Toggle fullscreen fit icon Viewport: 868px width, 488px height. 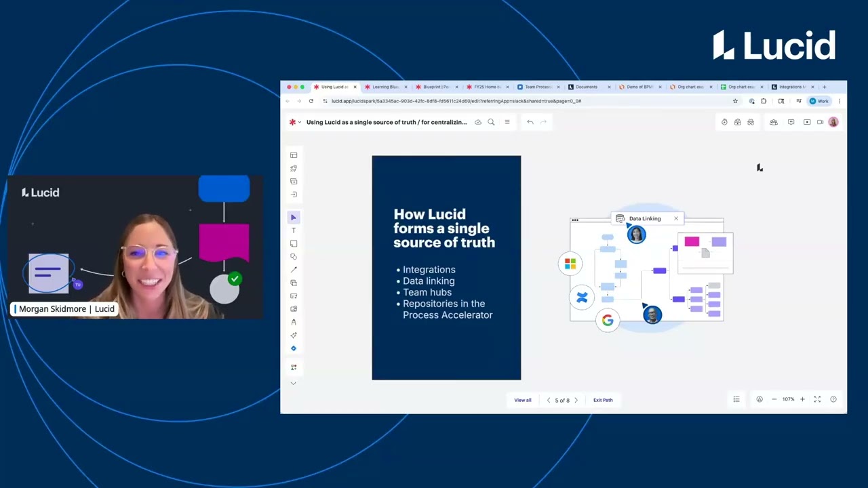pos(817,399)
